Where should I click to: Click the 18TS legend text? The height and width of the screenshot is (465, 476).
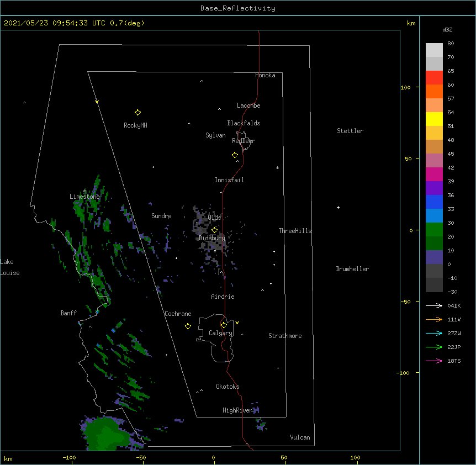coord(454,361)
